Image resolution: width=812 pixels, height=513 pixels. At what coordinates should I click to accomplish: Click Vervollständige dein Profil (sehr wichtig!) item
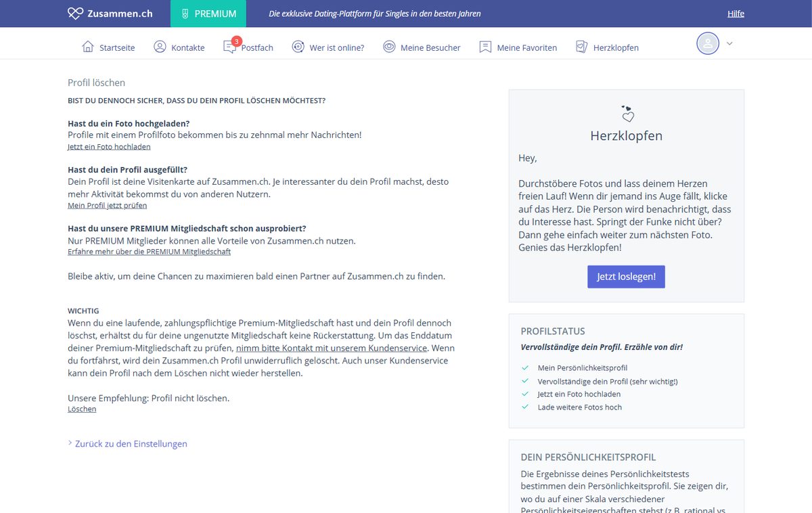click(x=608, y=381)
